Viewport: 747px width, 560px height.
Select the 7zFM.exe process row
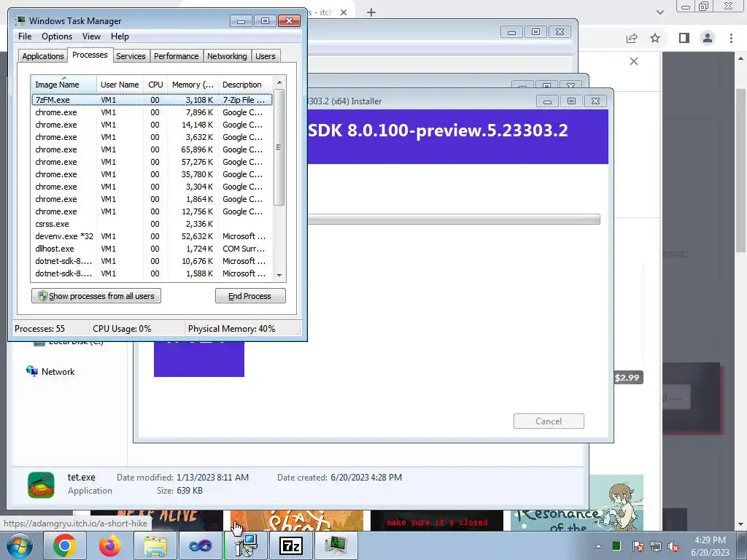pos(152,100)
